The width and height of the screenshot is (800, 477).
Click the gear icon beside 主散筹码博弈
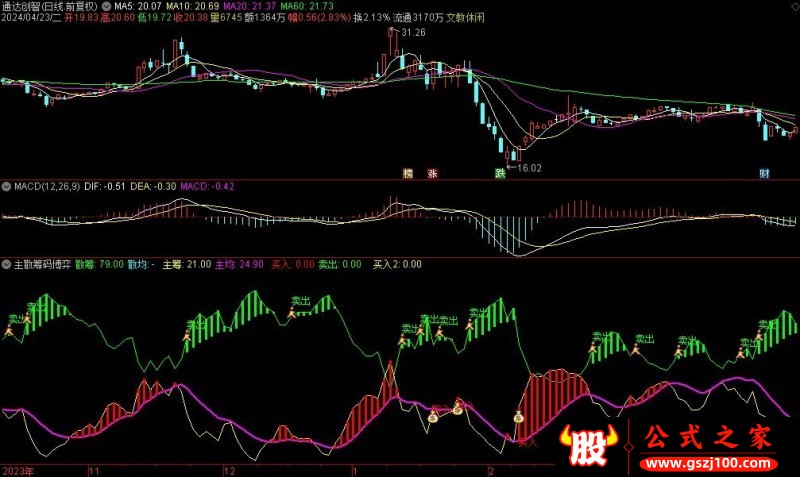pos(7,264)
